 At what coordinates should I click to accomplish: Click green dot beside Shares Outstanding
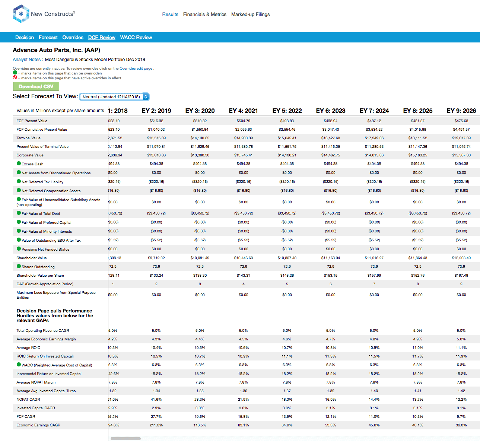19,266
